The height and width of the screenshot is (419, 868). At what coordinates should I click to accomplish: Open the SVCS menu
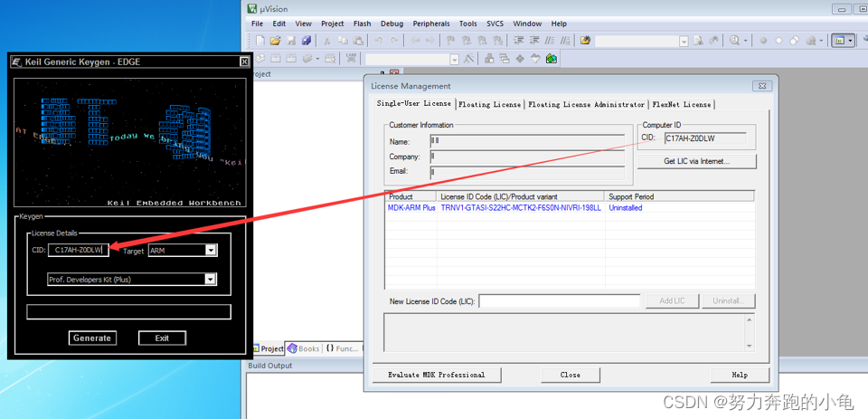tap(495, 24)
